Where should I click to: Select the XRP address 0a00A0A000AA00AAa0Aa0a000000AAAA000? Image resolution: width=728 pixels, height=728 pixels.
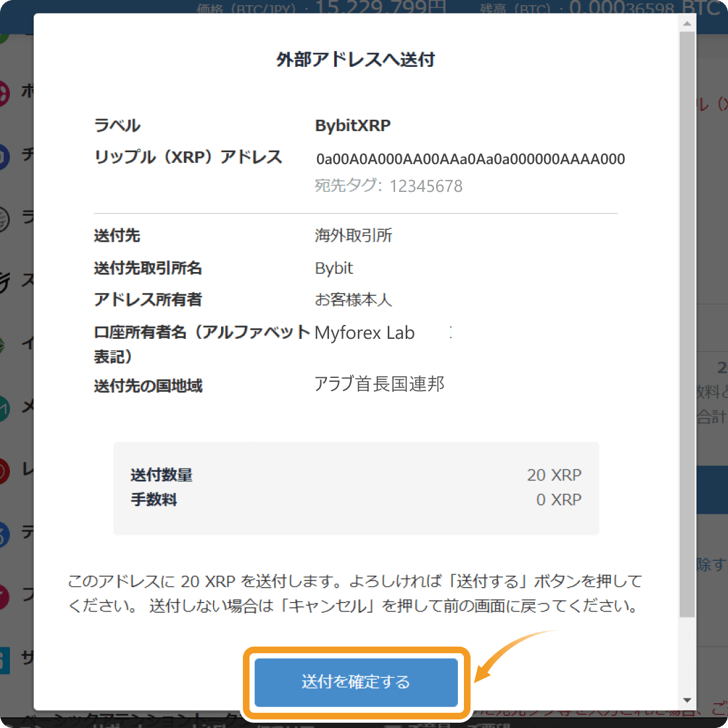click(x=471, y=159)
